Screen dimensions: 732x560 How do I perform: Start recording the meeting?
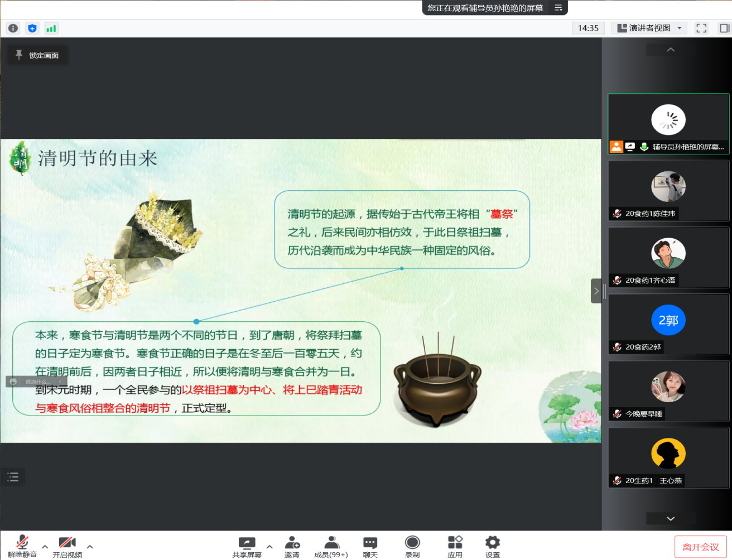[412, 546]
